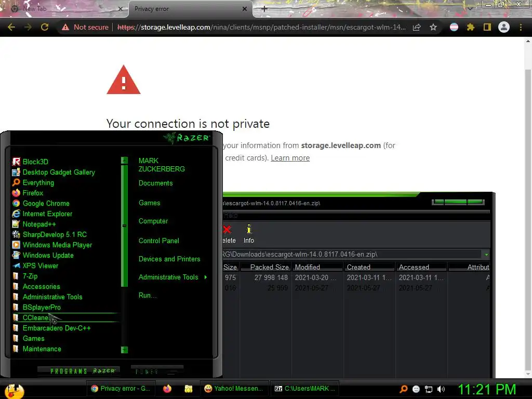Click the striped extension icon in toolbar
The height and width of the screenshot is (399, 532).
454,27
